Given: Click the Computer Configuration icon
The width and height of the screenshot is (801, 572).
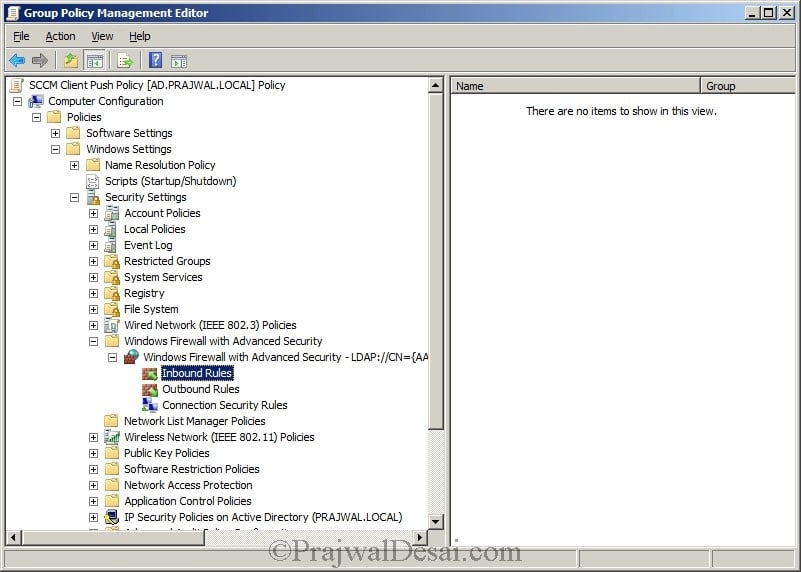Looking at the screenshot, I should tap(36, 101).
